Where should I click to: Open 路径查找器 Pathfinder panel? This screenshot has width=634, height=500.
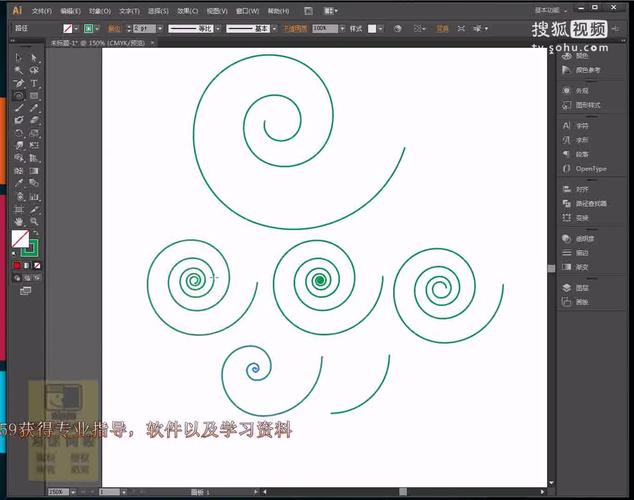pos(585,203)
